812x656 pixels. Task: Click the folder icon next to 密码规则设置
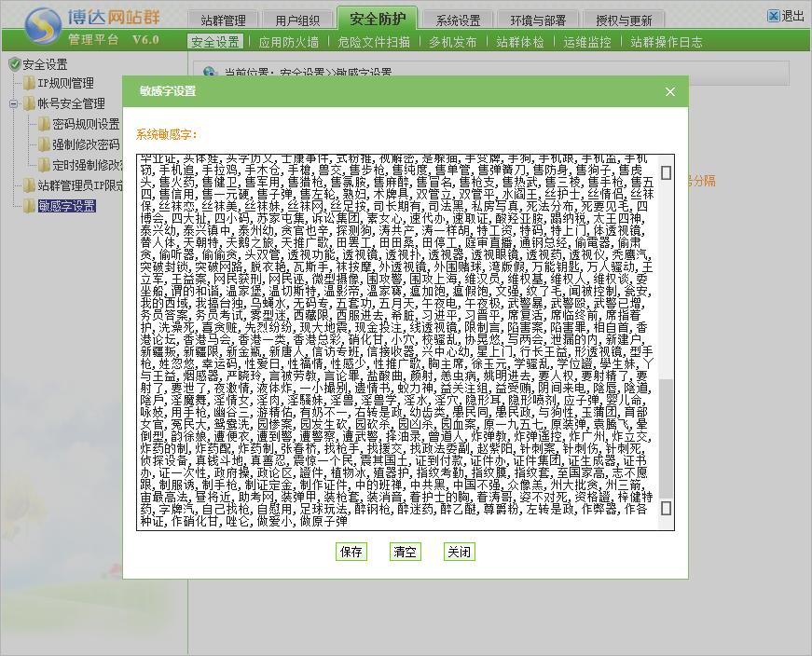(44, 124)
